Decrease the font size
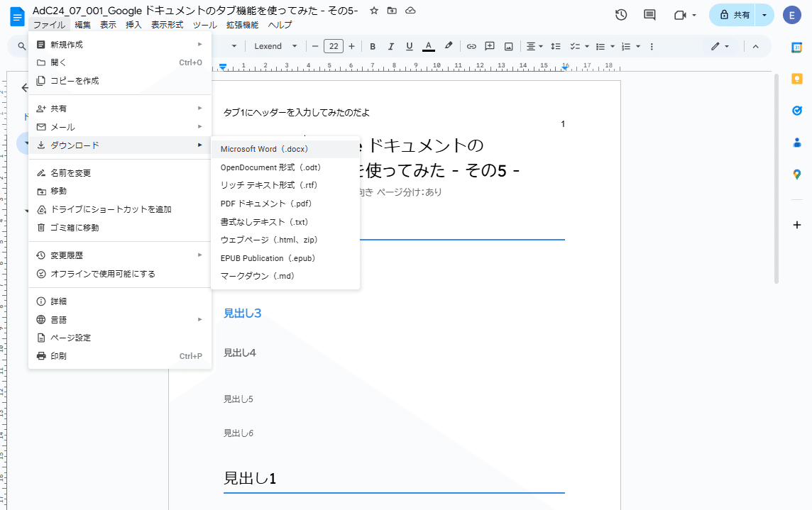This screenshot has height=510, width=812. tap(315, 47)
